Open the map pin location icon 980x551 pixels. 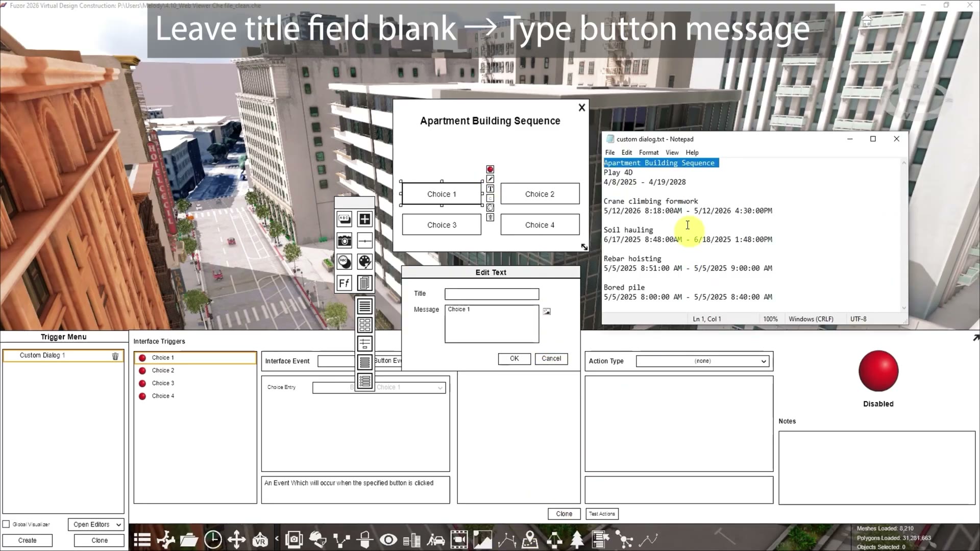pyautogui.click(x=530, y=539)
